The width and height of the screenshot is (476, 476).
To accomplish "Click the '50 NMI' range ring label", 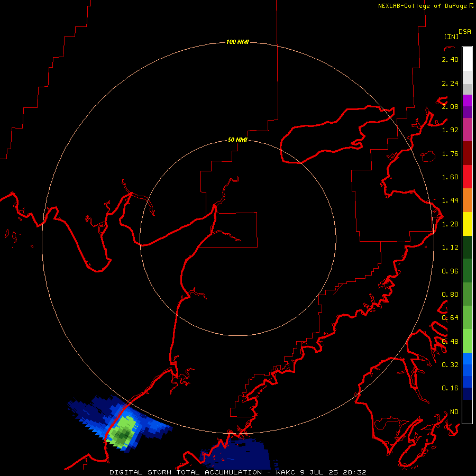I will pos(237,140).
